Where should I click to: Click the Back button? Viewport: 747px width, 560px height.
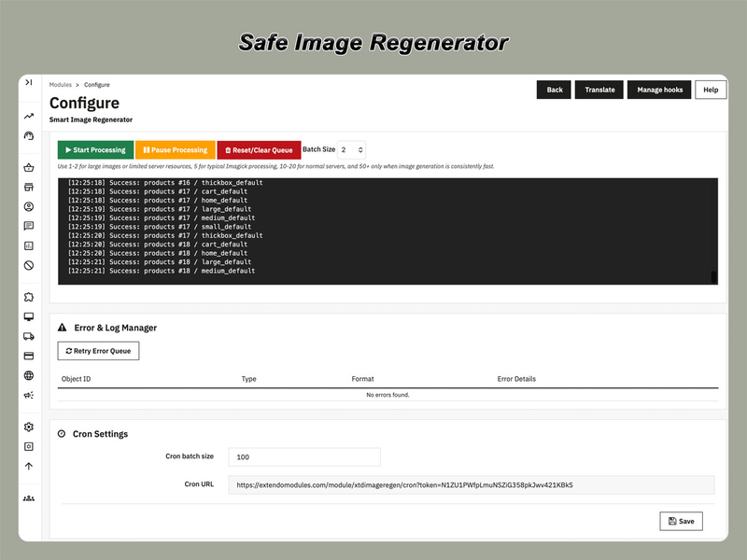click(x=554, y=90)
